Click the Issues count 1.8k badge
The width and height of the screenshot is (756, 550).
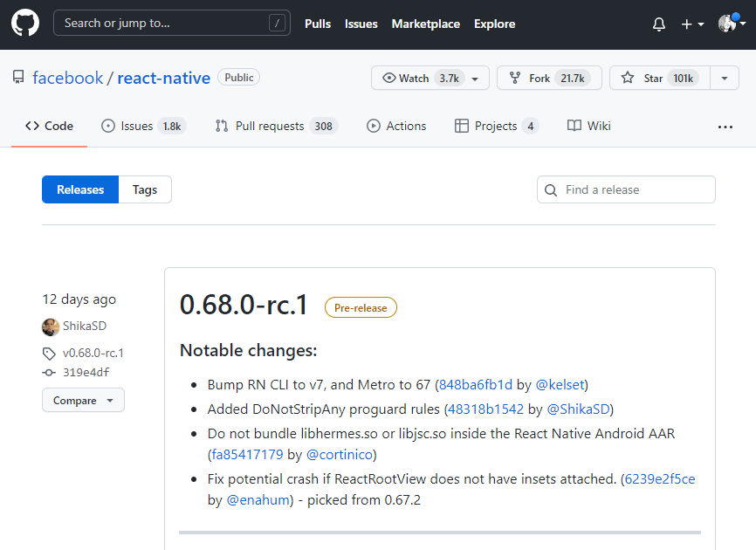point(172,127)
